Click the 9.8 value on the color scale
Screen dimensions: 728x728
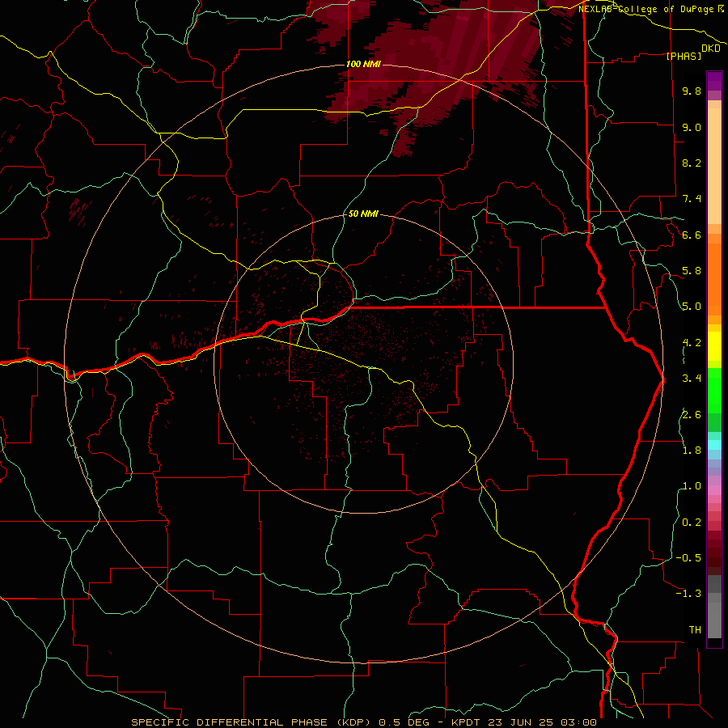coord(692,91)
